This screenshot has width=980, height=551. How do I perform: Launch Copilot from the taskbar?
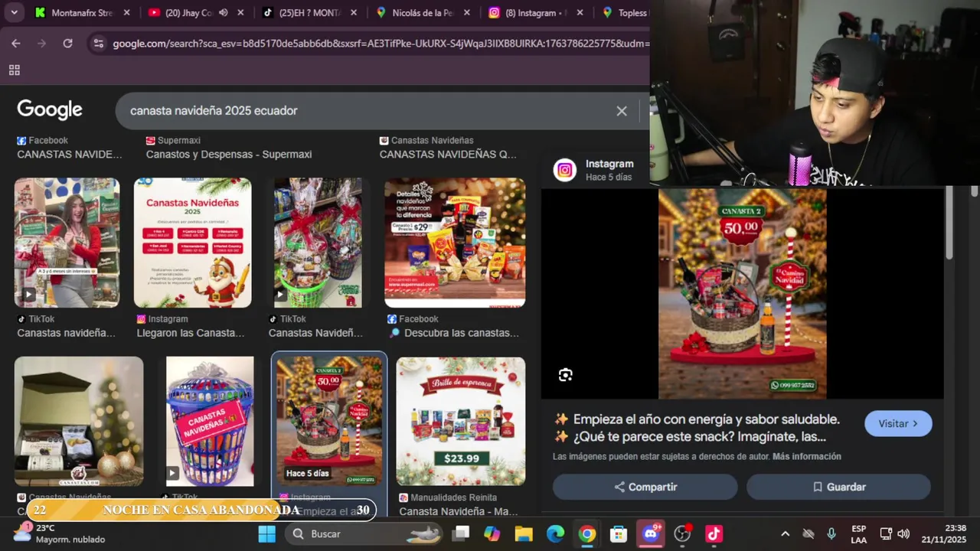pyautogui.click(x=492, y=533)
